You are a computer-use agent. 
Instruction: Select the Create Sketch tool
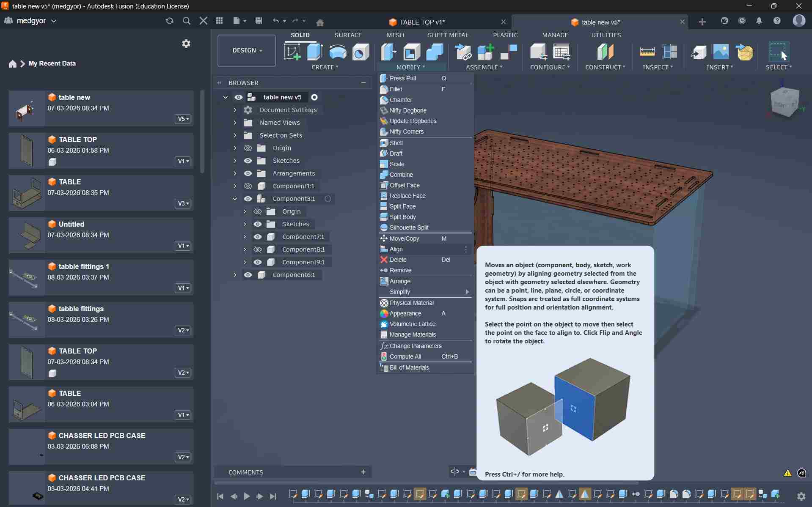pos(292,52)
